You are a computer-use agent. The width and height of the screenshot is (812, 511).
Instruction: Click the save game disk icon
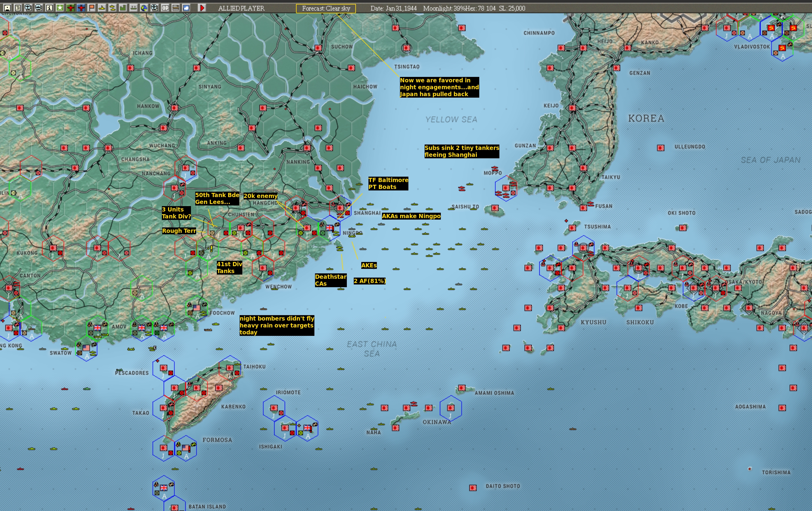point(7,8)
